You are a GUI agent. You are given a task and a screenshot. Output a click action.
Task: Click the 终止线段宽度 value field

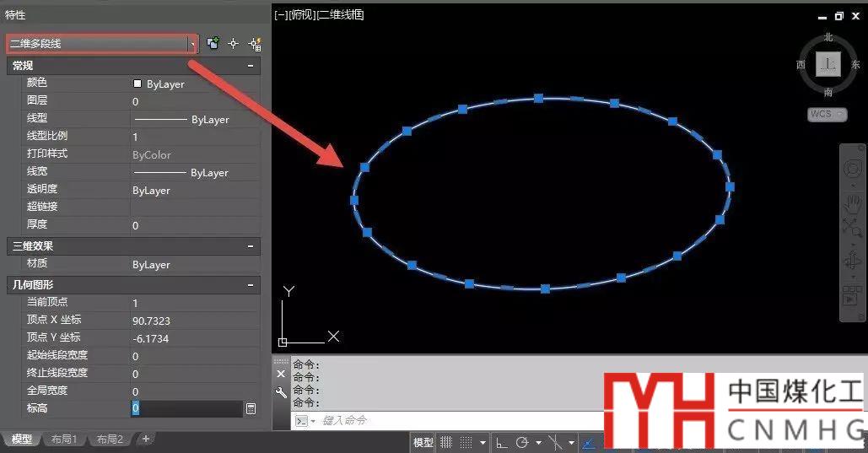[195, 374]
